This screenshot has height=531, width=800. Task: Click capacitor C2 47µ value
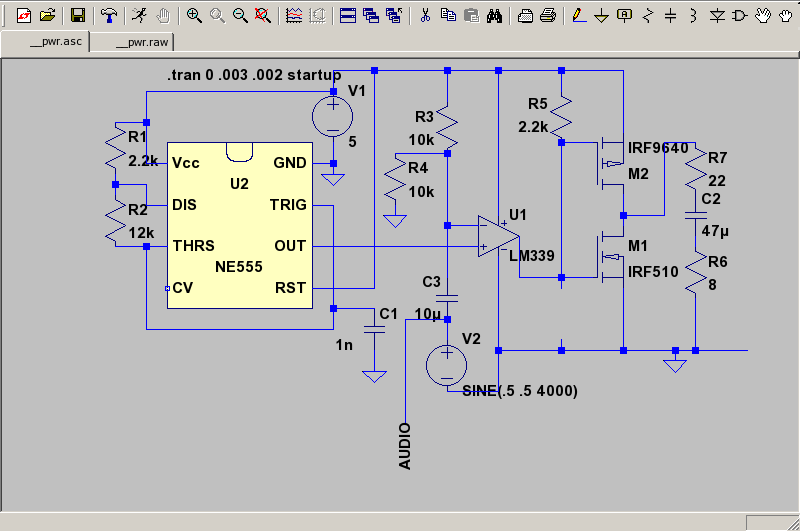pos(715,231)
